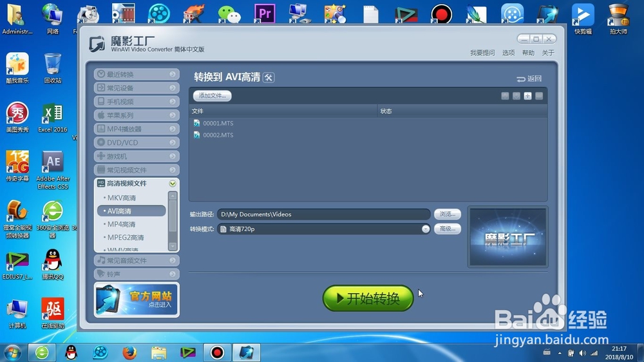Click the format list scrollbar up arrow
Screen dimensions: 644x362
(x=173, y=196)
